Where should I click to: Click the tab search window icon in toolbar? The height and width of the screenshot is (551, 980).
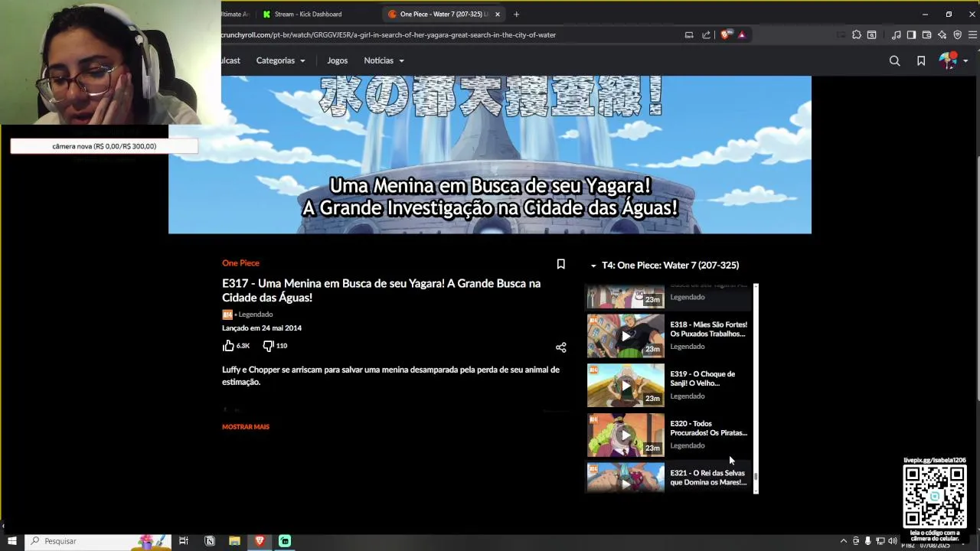click(x=871, y=34)
